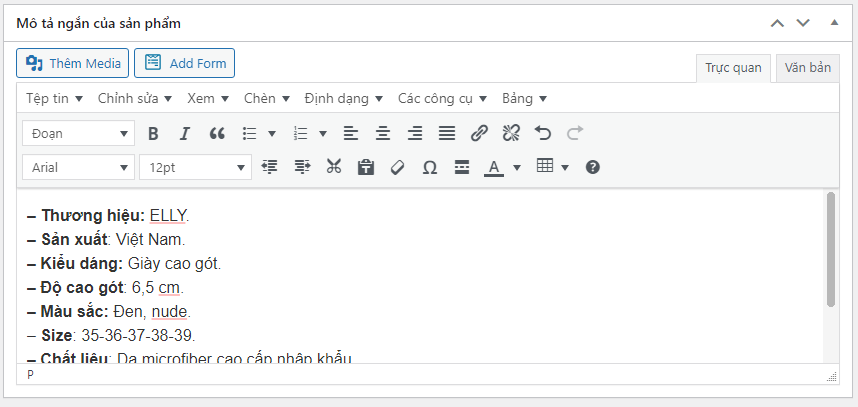The height and width of the screenshot is (407, 858).
Task: Open the Đoạn paragraph format dropdown
Action: pyautogui.click(x=78, y=133)
